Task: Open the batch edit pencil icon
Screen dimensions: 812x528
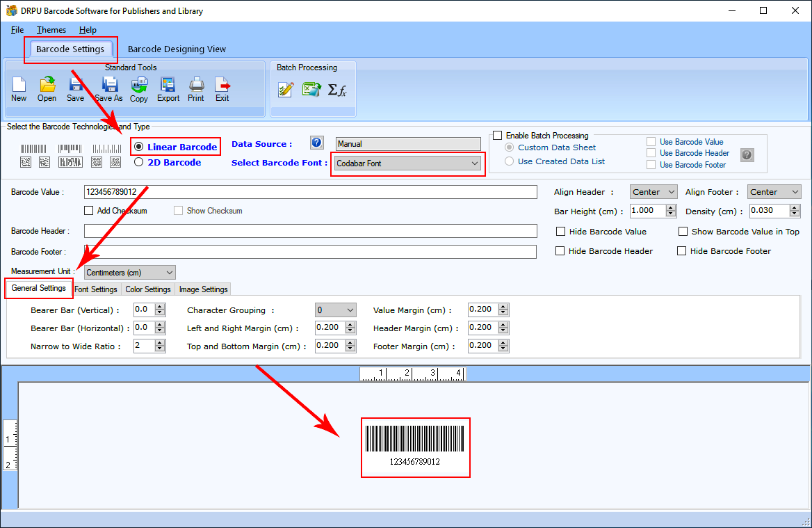Action: click(285, 90)
